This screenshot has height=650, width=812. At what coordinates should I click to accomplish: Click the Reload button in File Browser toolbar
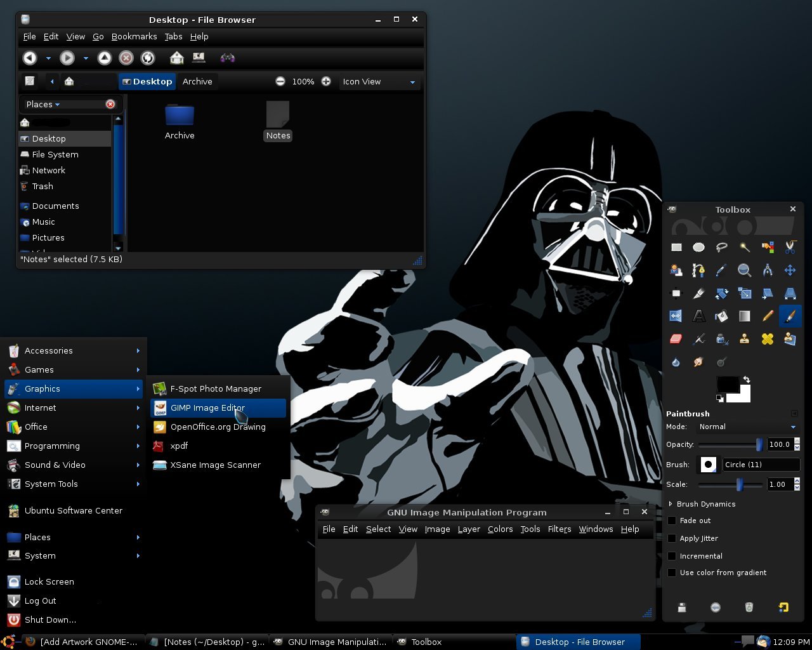coord(148,58)
